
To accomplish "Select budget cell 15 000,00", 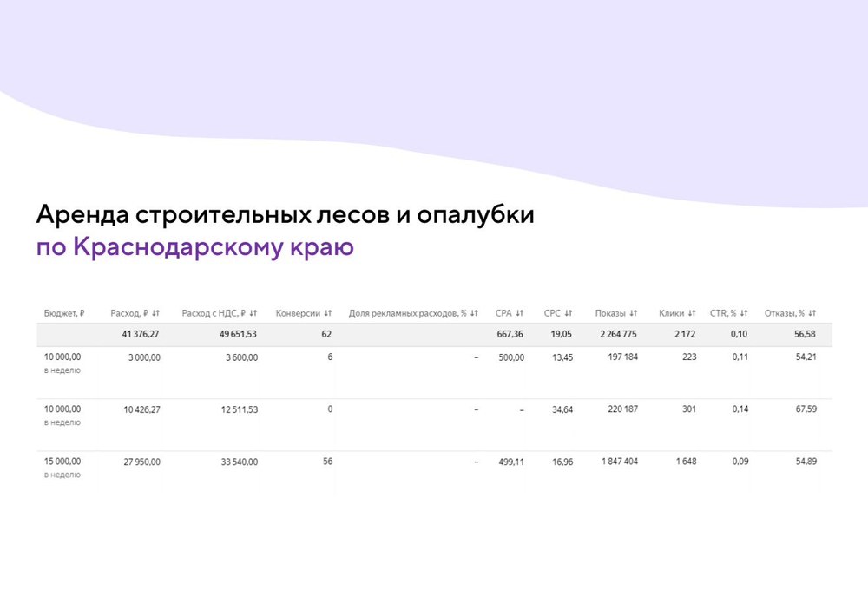I will 62,462.
